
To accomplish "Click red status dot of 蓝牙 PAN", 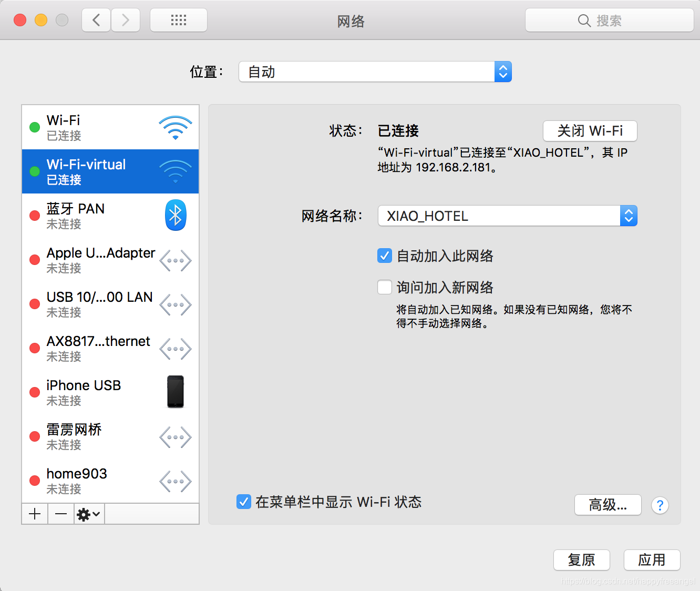I will coord(35,216).
